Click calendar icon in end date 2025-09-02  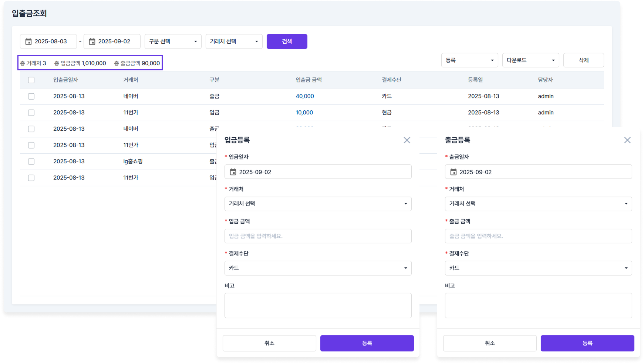click(x=92, y=41)
